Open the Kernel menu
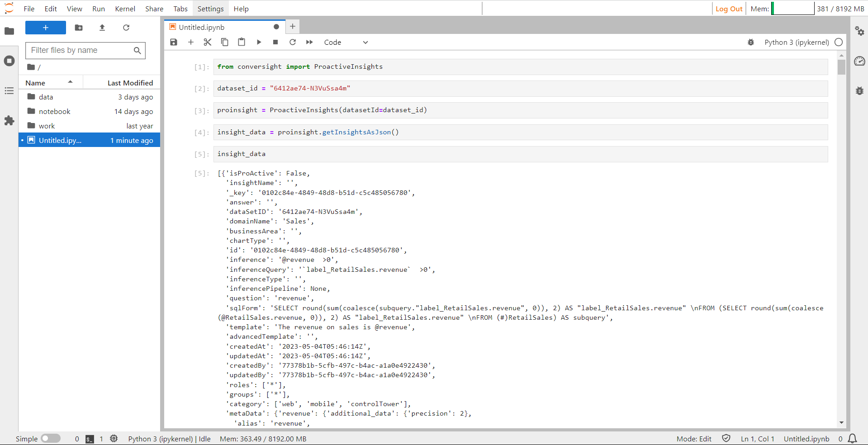The width and height of the screenshot is (868, 445). coord(125,9)
